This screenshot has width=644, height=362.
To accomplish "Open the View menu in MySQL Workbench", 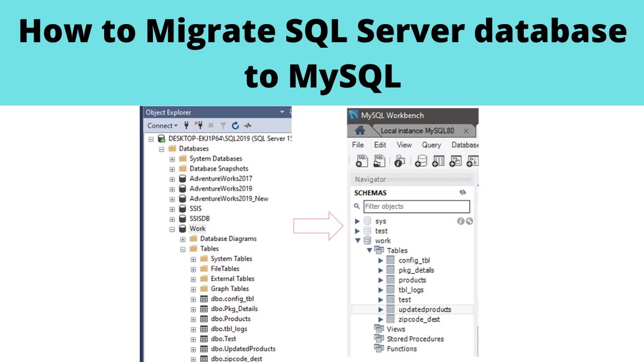I will coord(404,145).
